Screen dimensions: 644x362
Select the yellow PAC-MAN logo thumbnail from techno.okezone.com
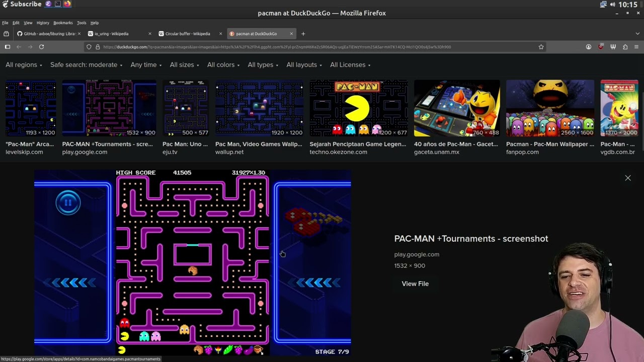coord(358,108)
